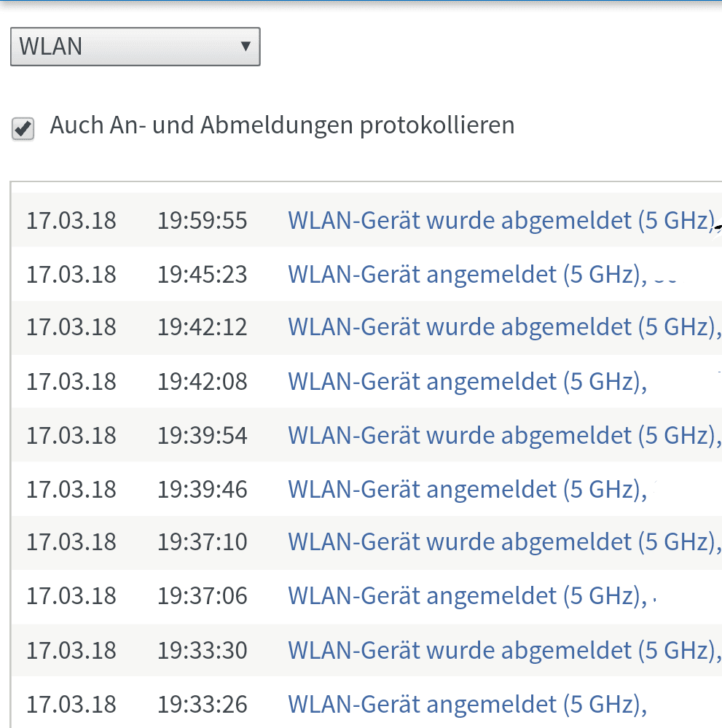Open the 19:59:55 'wurde abgemeldet' log entry
Image resolution: width=722 pixels, height=728 pixels.
point(503,220)
